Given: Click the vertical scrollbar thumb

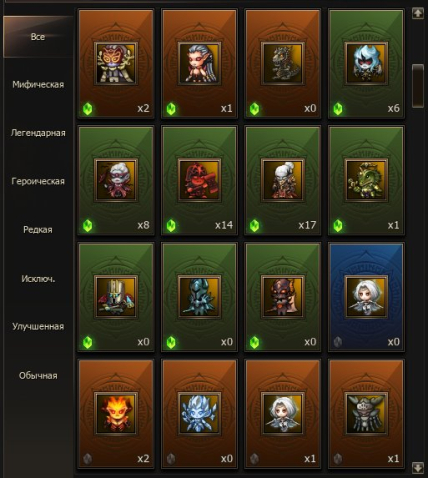Looking at the screenshot, I should coord(418,86).
